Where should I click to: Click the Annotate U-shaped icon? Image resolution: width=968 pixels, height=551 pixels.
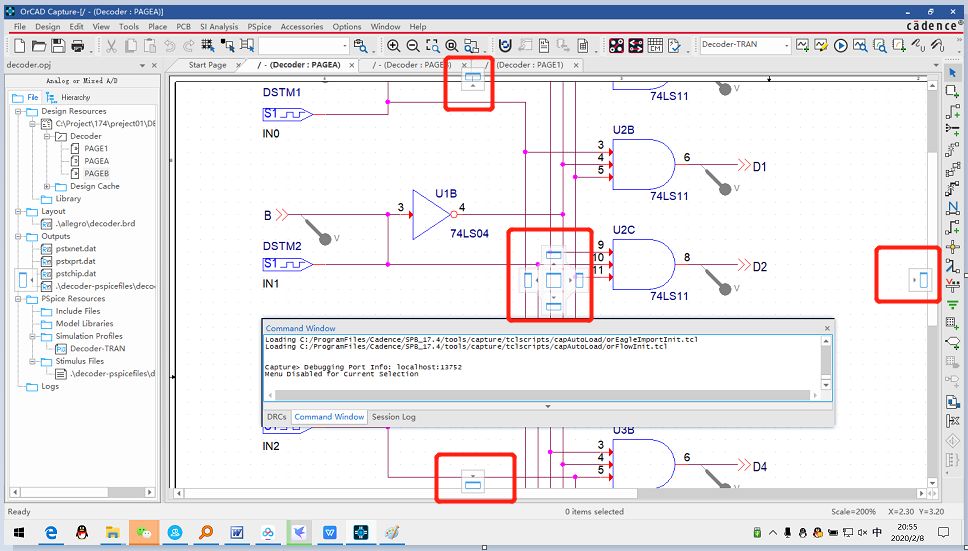tap(505, 46)
